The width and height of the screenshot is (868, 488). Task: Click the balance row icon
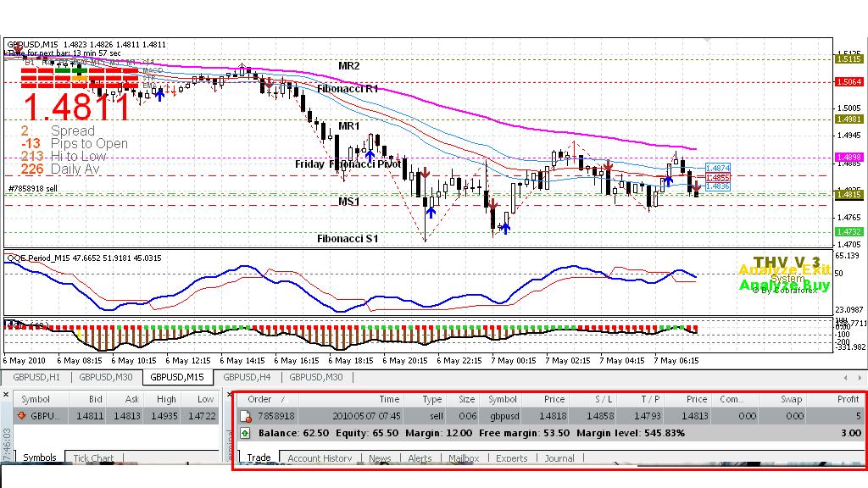click(245, 433)
